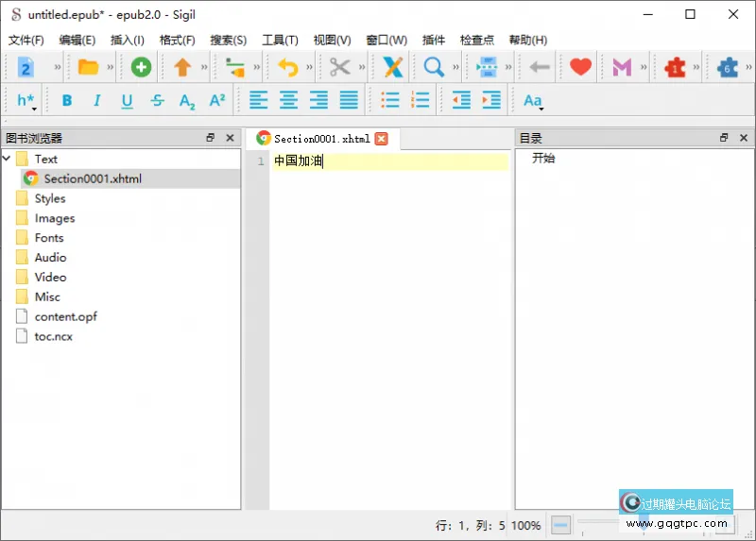Expand overflow chevron after Find magnifier icon

click(455, 67)
